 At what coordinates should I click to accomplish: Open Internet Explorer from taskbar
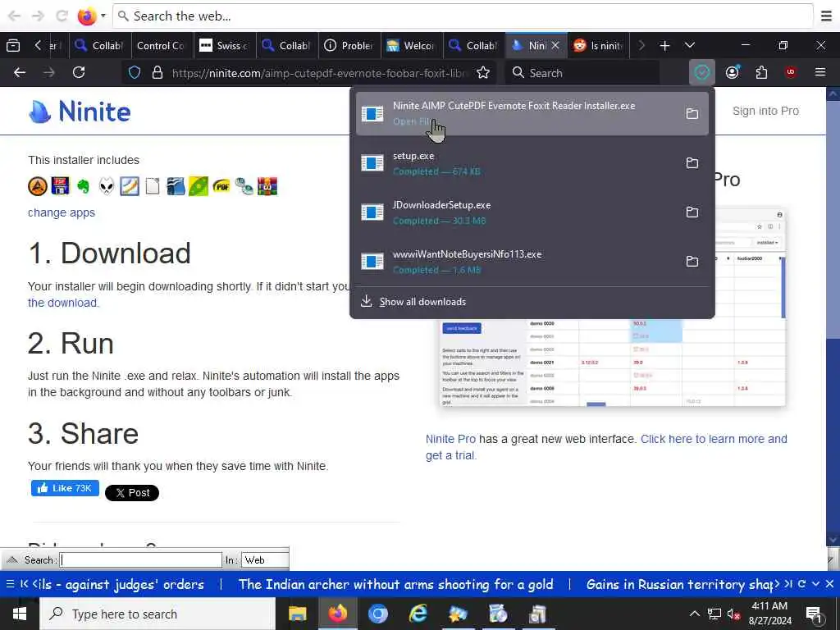click(x=418, y=614)
